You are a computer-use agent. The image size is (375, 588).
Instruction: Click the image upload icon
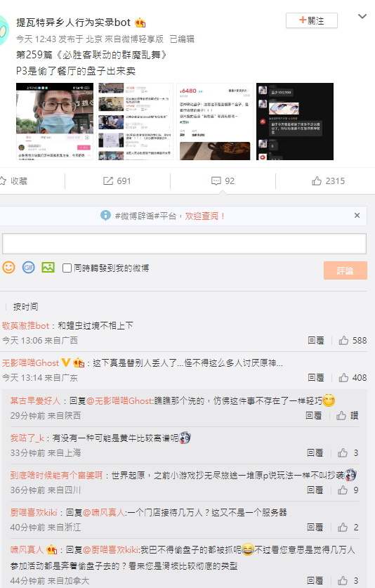coord(48,268)
